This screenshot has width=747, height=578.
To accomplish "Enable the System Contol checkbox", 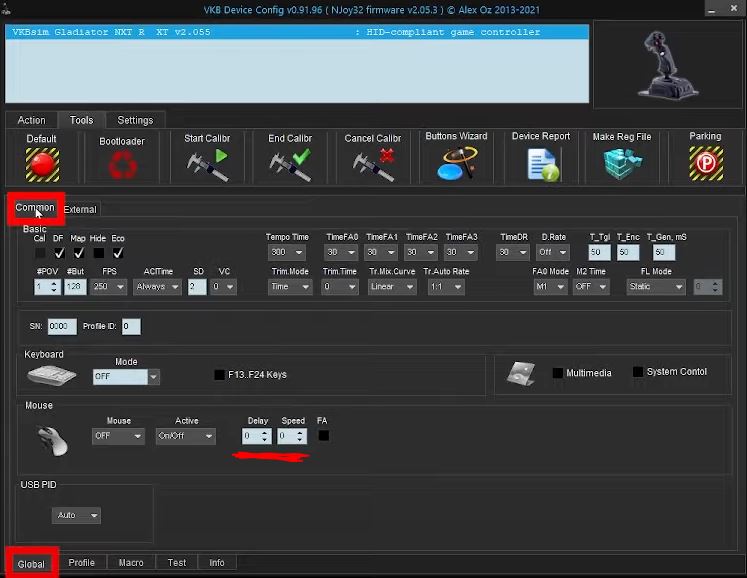I will (x=637, y=372).
